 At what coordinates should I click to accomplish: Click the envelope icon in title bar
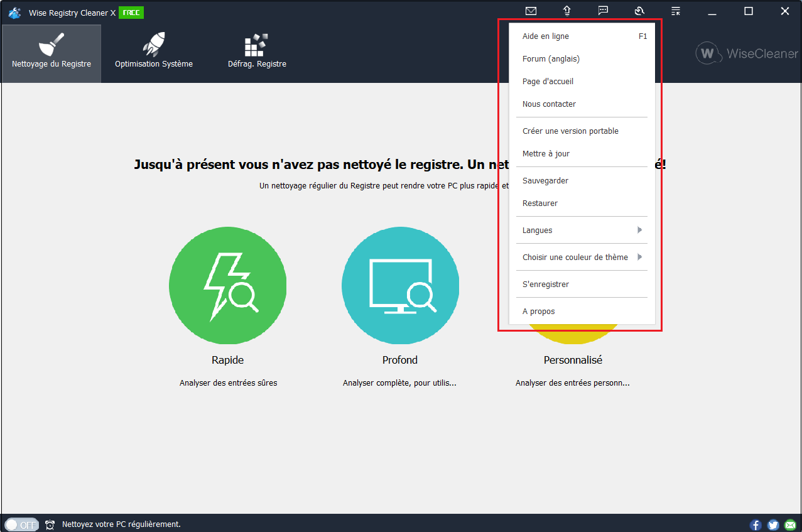pyautogui.click(x=531, y=11)
